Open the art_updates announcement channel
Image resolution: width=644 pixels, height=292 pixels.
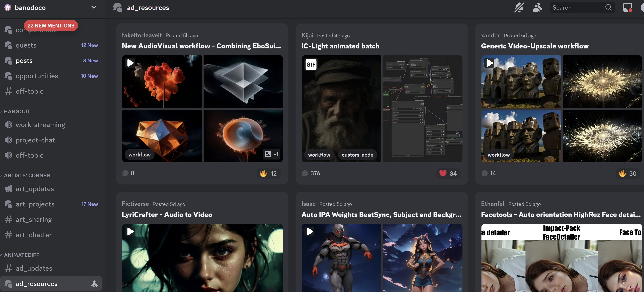tap(51, 189)
